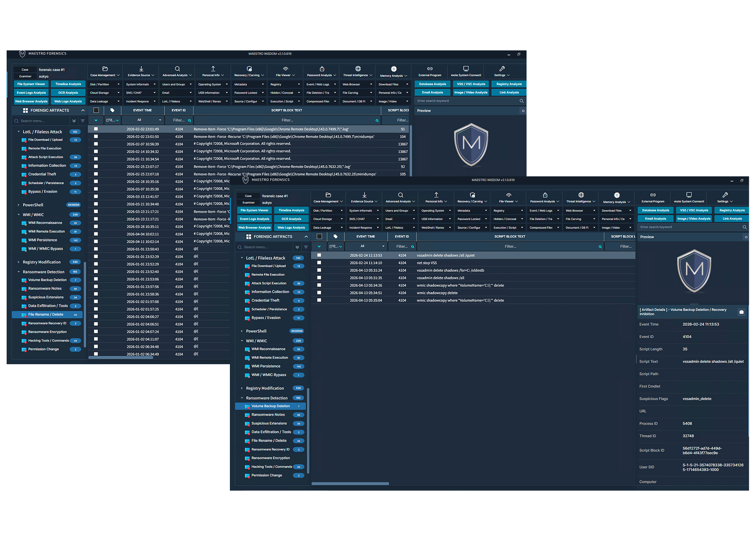Open Personal Info menu in back window
756x541 pixels.
click(x=213, y=72)
